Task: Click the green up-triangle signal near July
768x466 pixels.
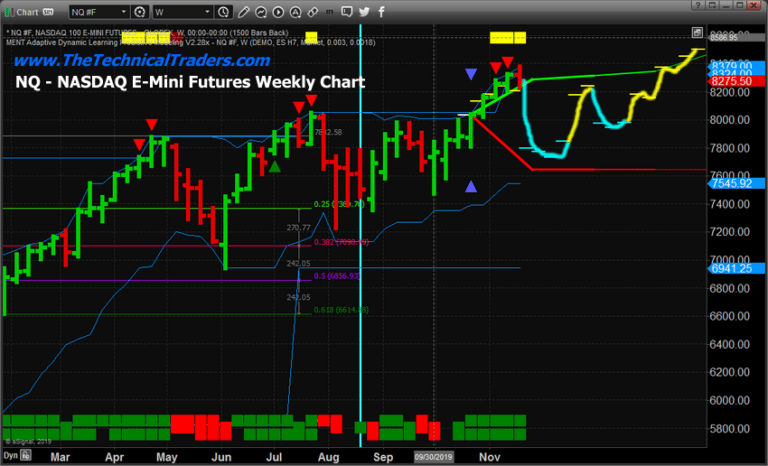Action: [x=275, y=167]
